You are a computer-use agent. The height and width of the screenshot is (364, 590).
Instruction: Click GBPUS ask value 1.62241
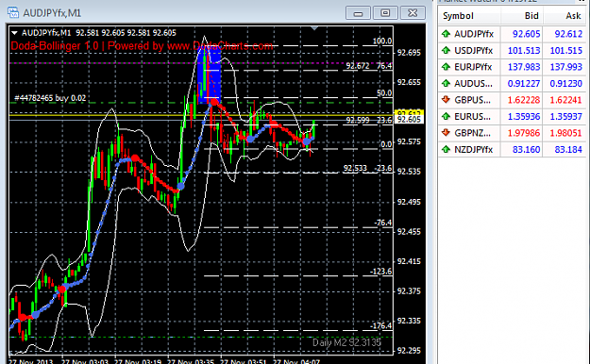(x=566, y=100)
